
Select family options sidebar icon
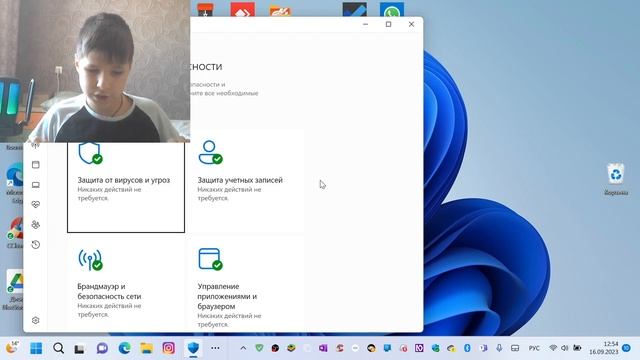coord(36,224)
